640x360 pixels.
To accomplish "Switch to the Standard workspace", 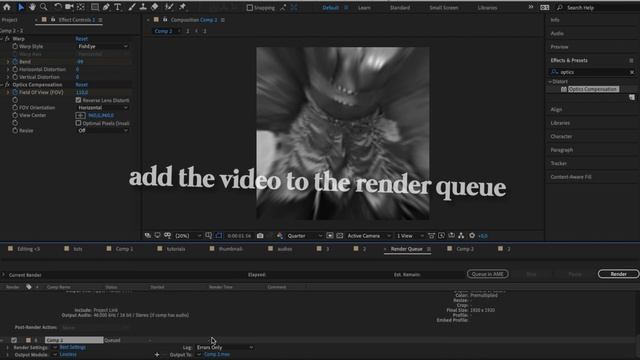I will (x=400, y=7).
